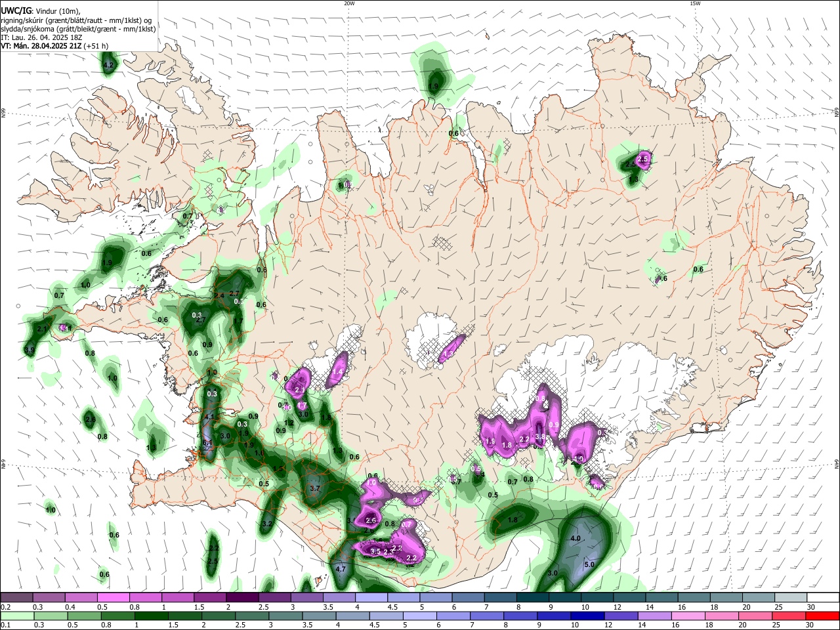Click the '3.2' precipitation value on the map
Image resolution: width=840 pixels, height=630 pixels.
click(x=267, y=524)
